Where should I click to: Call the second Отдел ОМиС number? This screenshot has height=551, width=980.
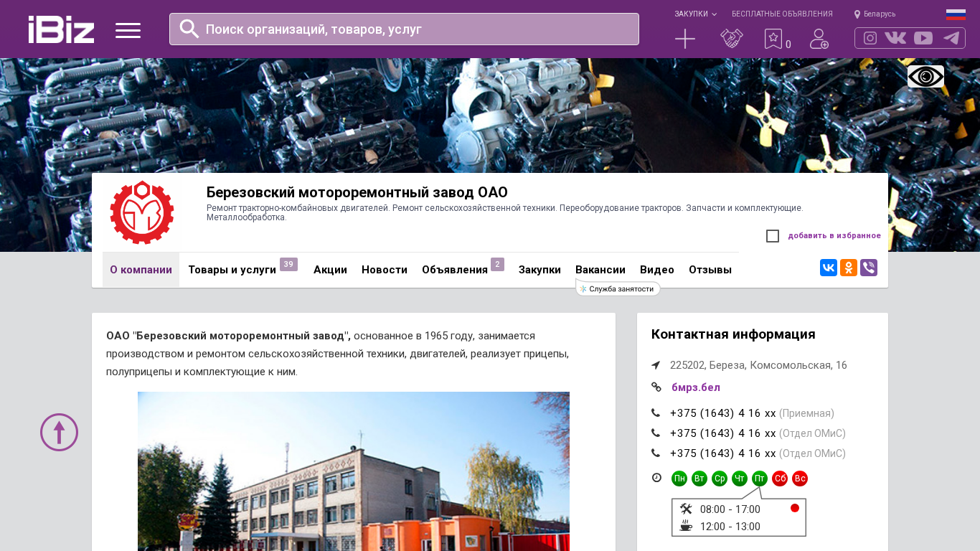pyautogui.click(x=723, y=453)
